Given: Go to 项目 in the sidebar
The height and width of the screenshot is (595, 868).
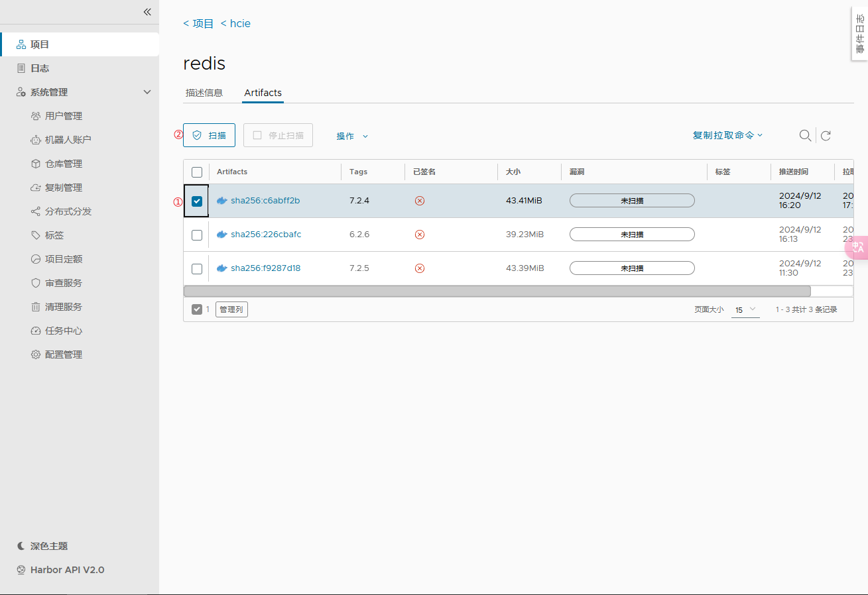Looking at the screenshot, I should click(x=80, y=44).
